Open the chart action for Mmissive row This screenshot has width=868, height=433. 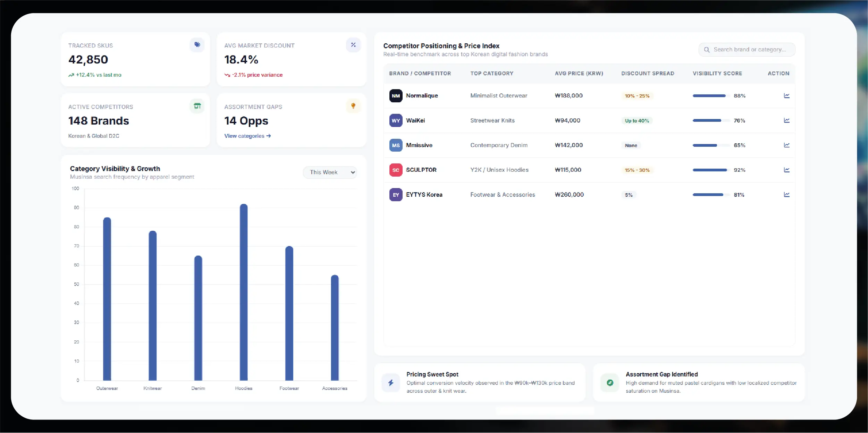(x=786, y=145)
